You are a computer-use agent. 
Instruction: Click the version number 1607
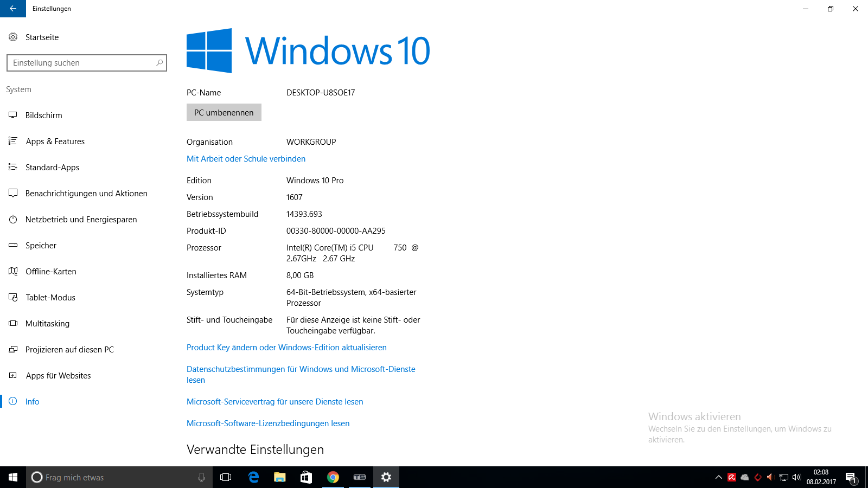295,197
